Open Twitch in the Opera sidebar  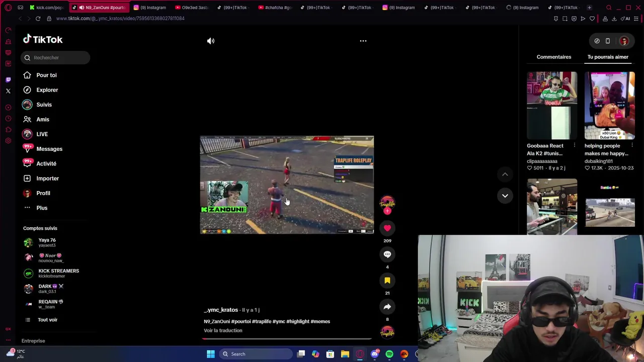(x=8, y=79)
